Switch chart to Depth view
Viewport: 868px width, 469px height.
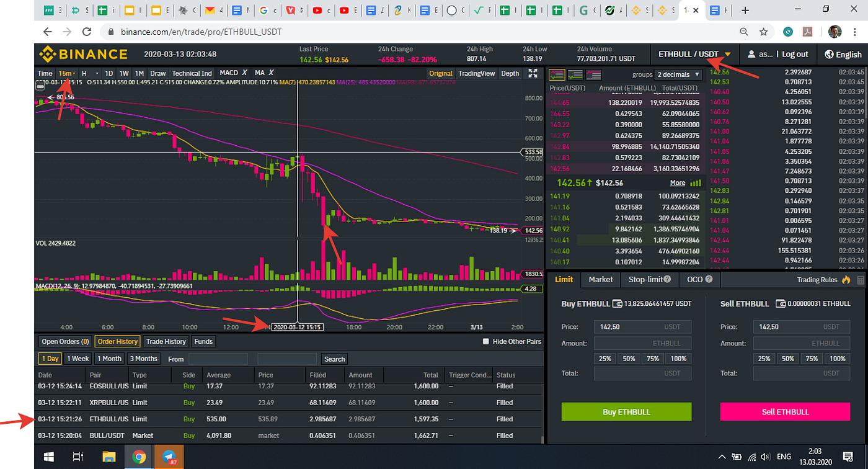point(510,73)
